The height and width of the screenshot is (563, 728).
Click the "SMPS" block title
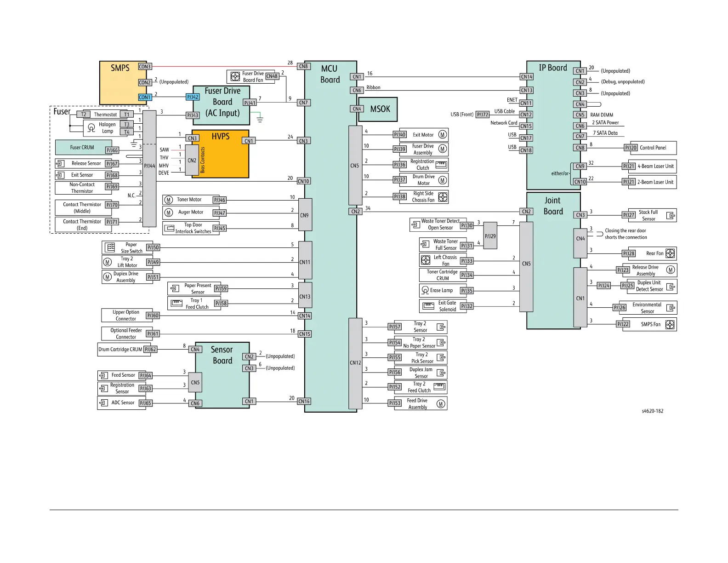point(120,68)
